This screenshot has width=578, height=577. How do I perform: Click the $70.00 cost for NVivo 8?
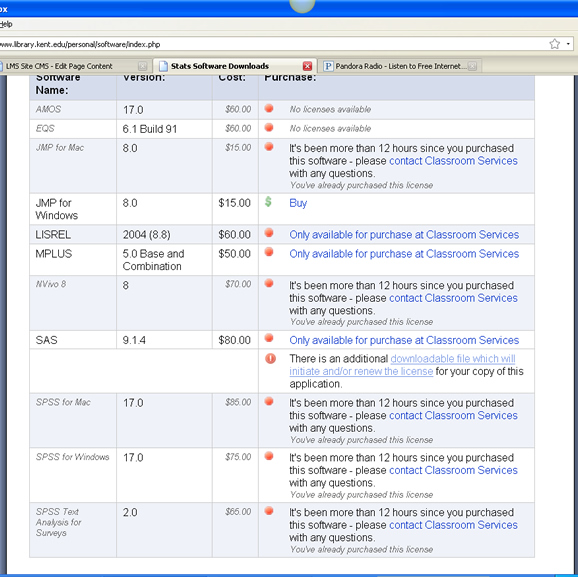(x=238, y=284)
